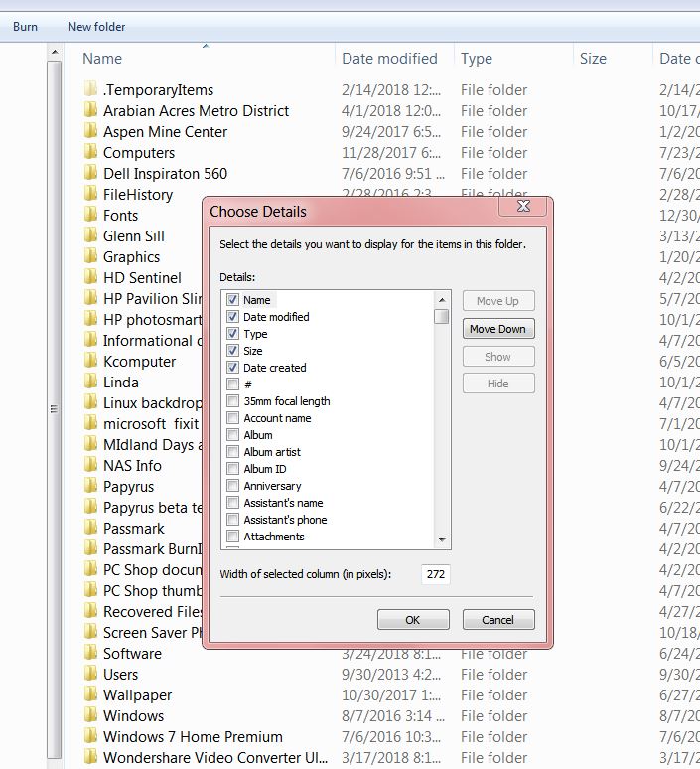Uncheck the Date created checkbox
Screen dimensions: 700x769
233,368
